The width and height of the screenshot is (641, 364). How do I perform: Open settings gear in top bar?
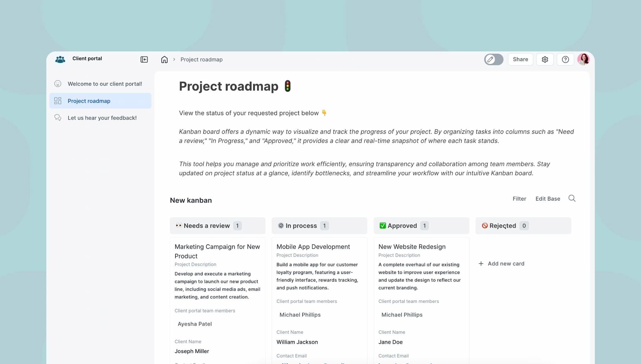[545, 59]
